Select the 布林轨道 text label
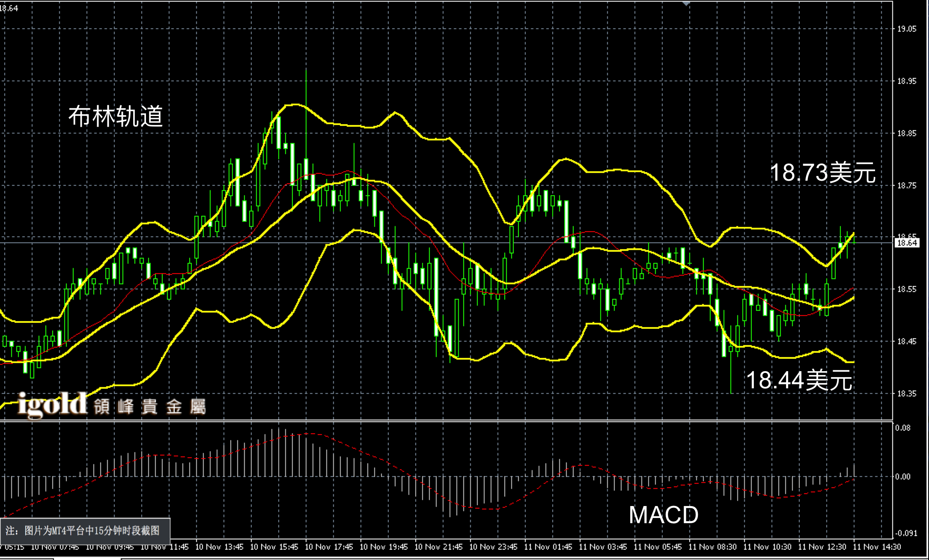Screen dimensions: 929x560 (x=116, y=116)
